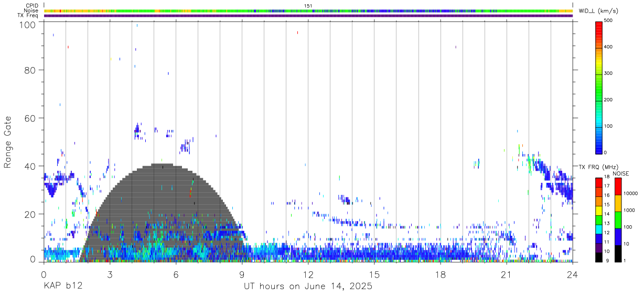Click range gate 20 on y-axis
644x297 pixels.
pos(30,214)
